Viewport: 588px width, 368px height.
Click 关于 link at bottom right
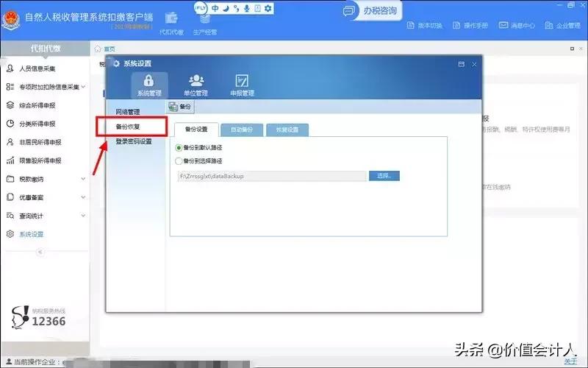pyautogui.click(x=571, y=361)
